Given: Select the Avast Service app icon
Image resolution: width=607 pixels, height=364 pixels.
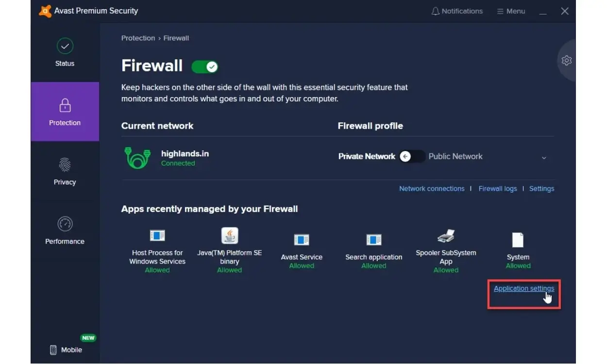Looking at the screenshot, I should [302, 239].
